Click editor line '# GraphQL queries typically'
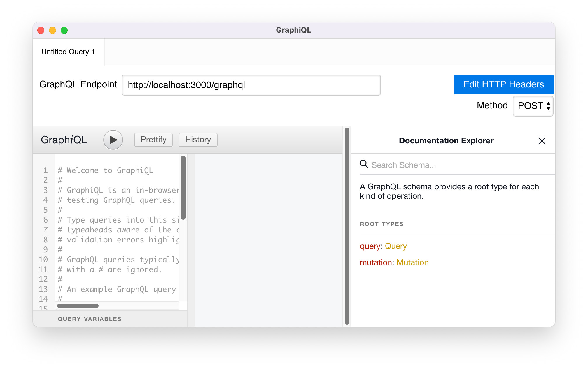Screen dimensions: 588x370 118,260
